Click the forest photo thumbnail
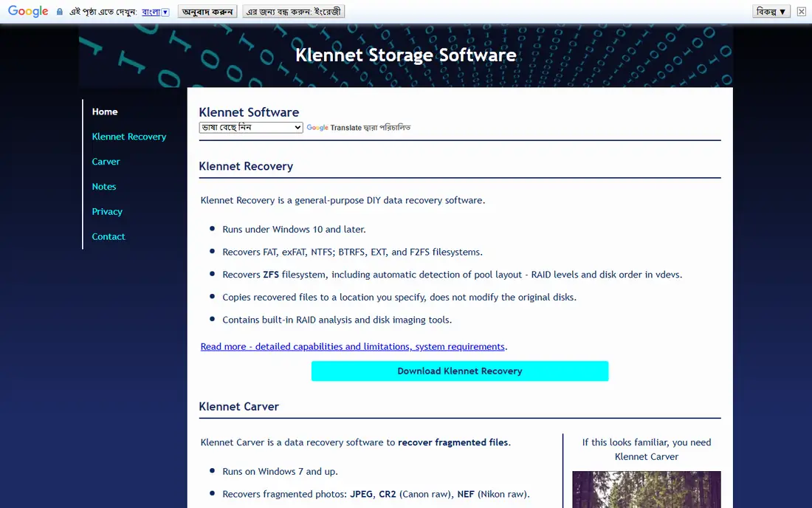 [647, 490]
